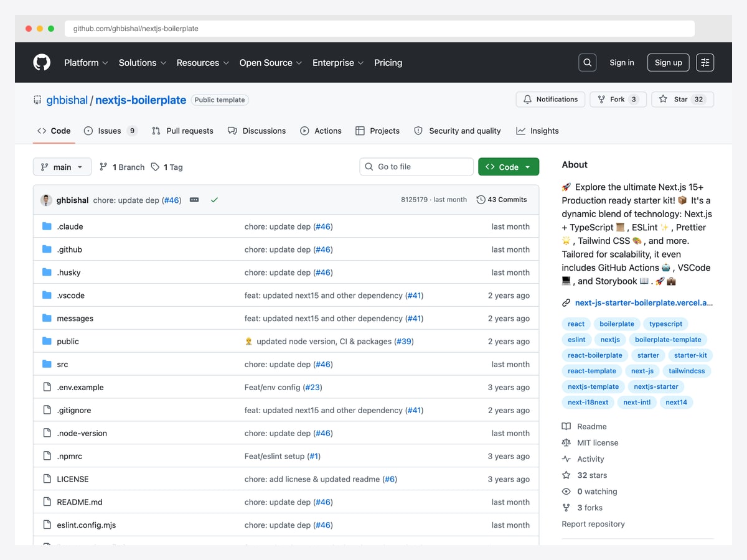Image resolution: width=747 pixels, height=560 pixels.
Task: Open the appearance settings sliders icon
Action: pos(705,62)
